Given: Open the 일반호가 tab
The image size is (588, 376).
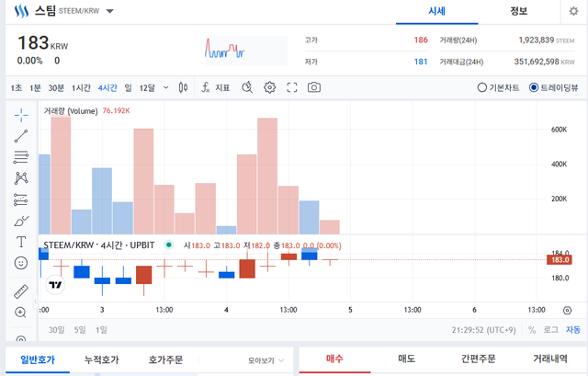Looking at the screenshot, I should point(38,359).
